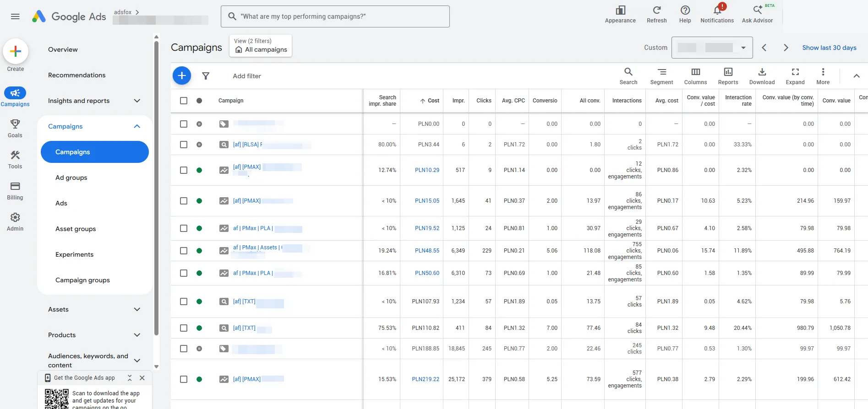Refresh the account data
Viewport: 868px width, 409px height.
coord(656,15)
